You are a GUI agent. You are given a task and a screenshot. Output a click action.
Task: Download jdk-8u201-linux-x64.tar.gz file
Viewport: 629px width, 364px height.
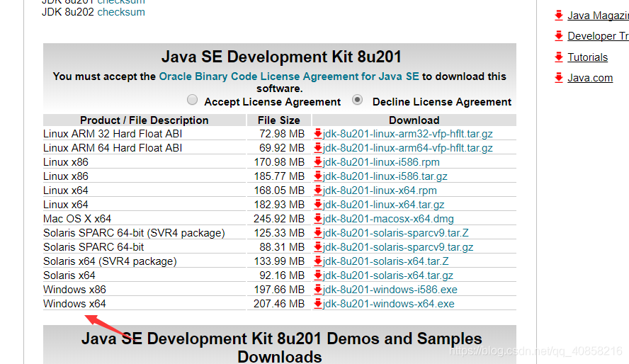pyautogui.click(x=383, y=205)
